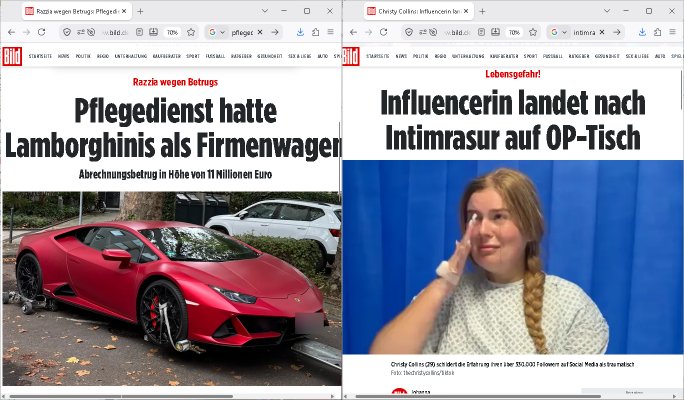The width and height of the screenshot is (684, 400).
Task: Go back in the Christy Collins window
Action: [x=353, y=32]
